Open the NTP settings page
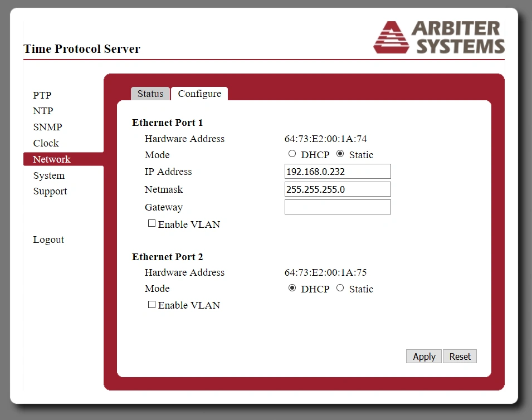This screenshot has width=532, height=420. [43, 111]
